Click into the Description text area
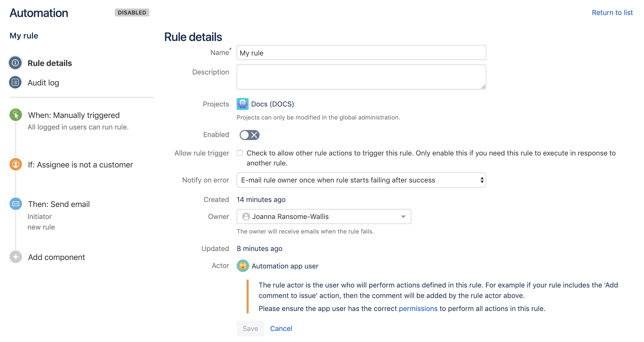The height and width of the screenshot is (342, 644). click(361, 77)
